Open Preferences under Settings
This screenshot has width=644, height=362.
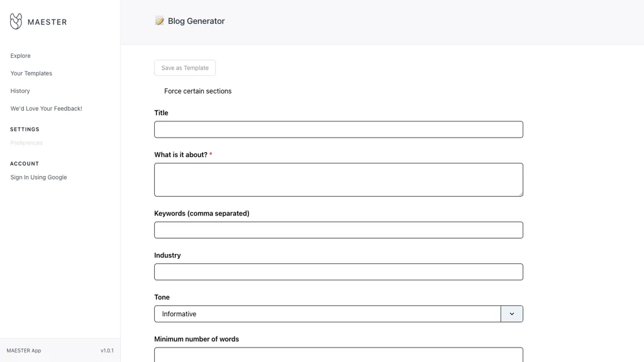(x=26, y=143)
